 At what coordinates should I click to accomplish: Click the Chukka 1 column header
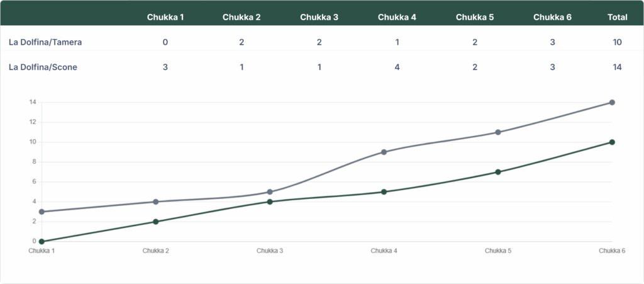click(x=165, y=17)
